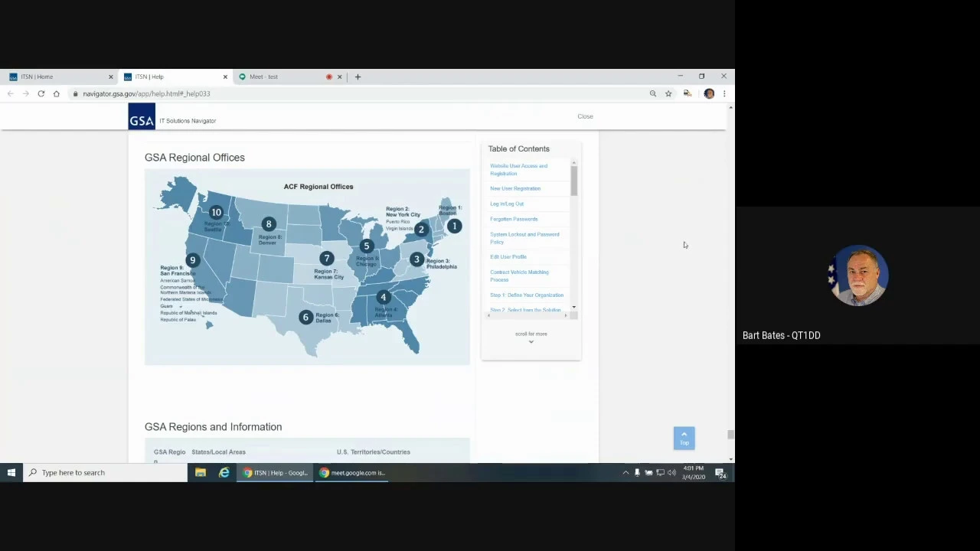The image size is (980, 551).
Task: Select Region 6 Dallas marker
Action: (x=305, y=317)
